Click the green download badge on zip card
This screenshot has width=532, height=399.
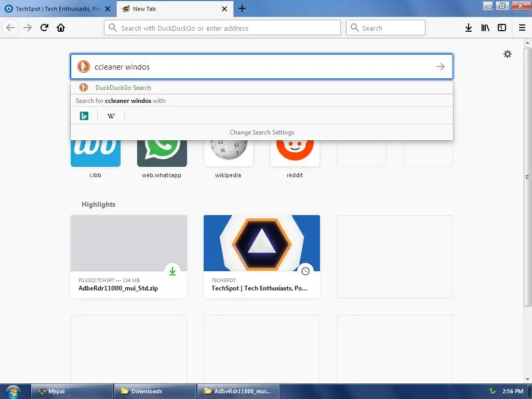(x=172, y=271)
